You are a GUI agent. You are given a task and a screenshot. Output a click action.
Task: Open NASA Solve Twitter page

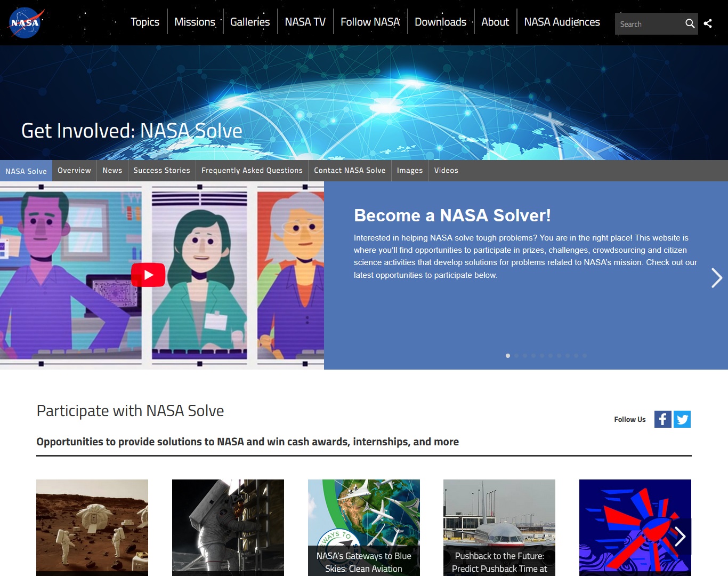682,419
